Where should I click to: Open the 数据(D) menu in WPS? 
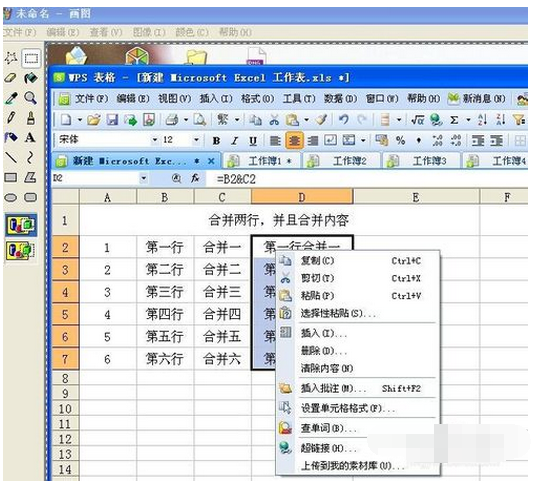[x=340, y=99]
